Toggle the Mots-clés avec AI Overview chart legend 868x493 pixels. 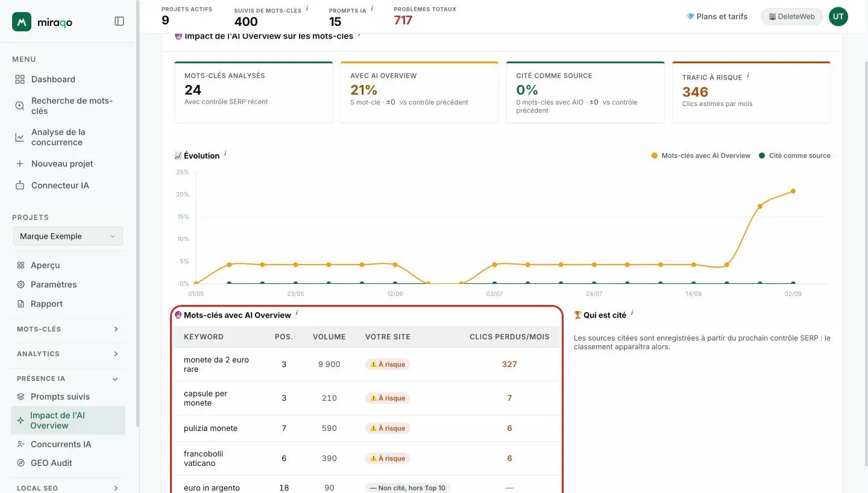click(701, 155)
